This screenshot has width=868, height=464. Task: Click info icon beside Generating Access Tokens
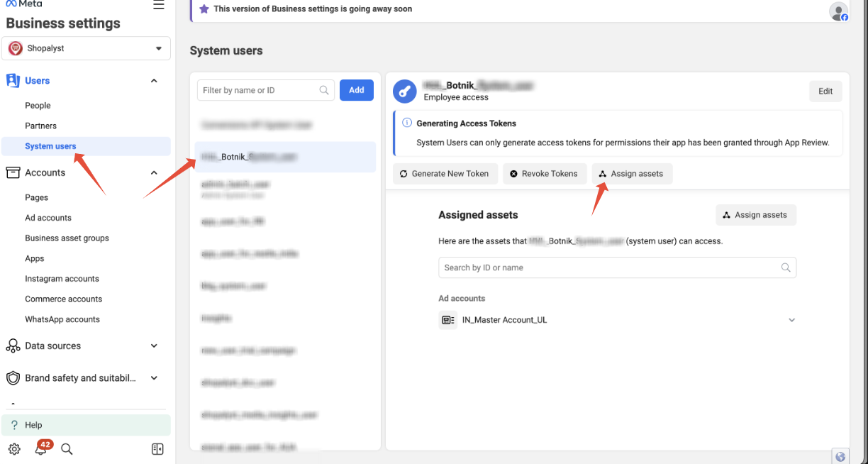[x=407, y=123]
